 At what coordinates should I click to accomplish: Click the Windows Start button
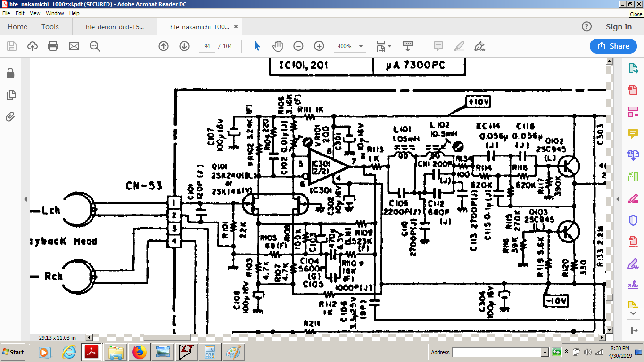coord(13,352)
